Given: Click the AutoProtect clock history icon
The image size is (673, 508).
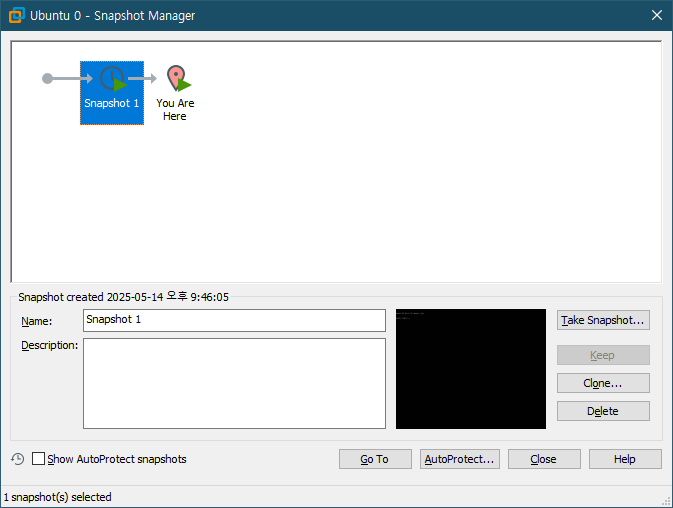Looking at the screenshot, I should (18, 459).
